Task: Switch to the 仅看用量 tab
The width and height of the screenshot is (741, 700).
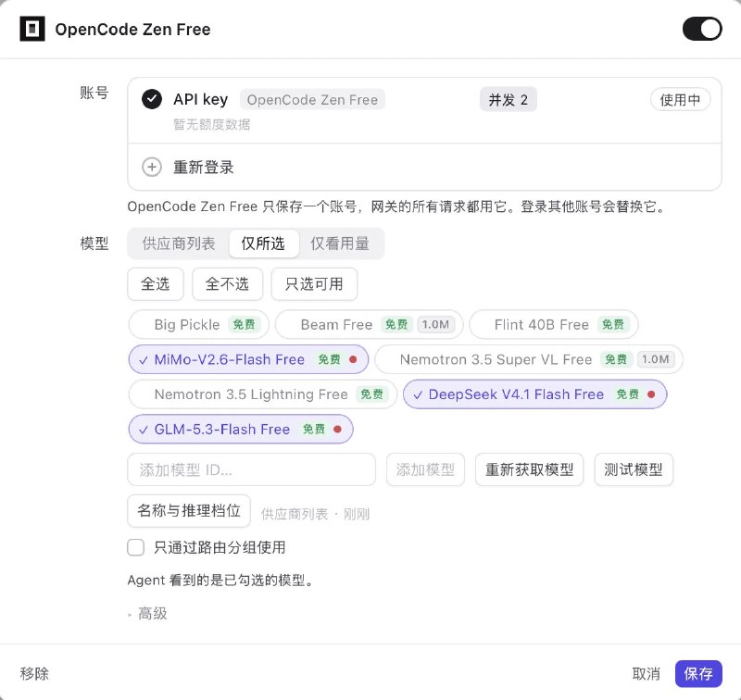Action: pos(340,244)
